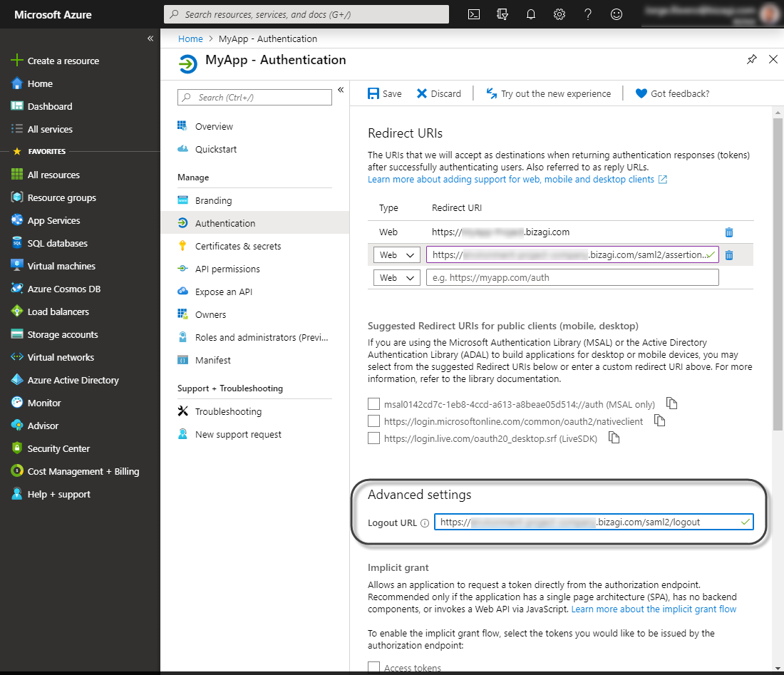Image resolution: width=784 pixels, height=675 pixels.
Task: Click the feedback smiley icon
Action: tap(617, 14)
